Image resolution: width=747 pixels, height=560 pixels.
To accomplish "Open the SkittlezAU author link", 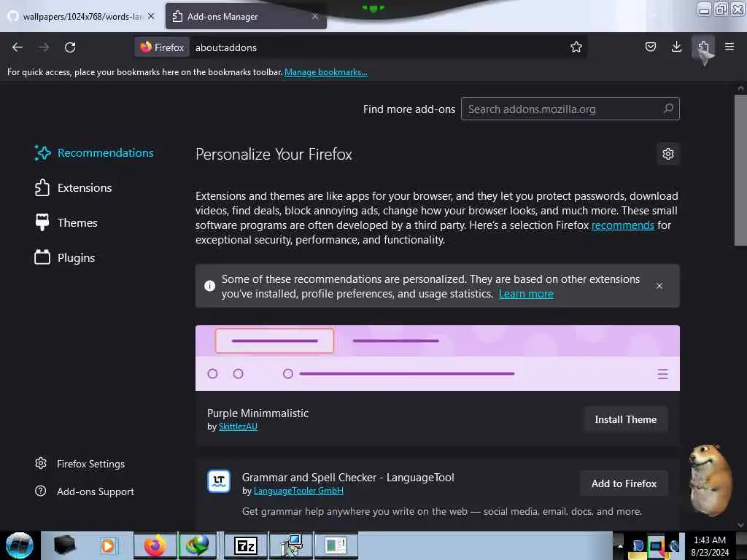I will coord(238,427).
